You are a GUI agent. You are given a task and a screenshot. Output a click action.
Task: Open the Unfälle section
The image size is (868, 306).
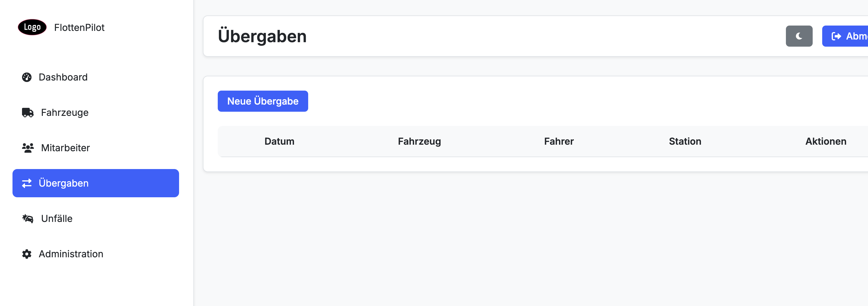click(57, 218)
